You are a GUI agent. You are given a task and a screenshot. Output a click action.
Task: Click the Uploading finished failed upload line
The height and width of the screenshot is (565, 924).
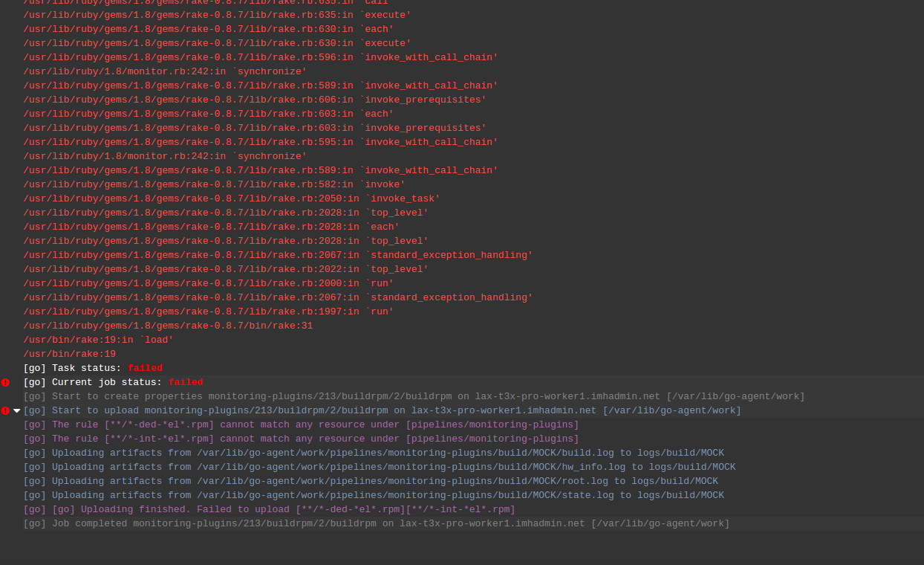269,509
